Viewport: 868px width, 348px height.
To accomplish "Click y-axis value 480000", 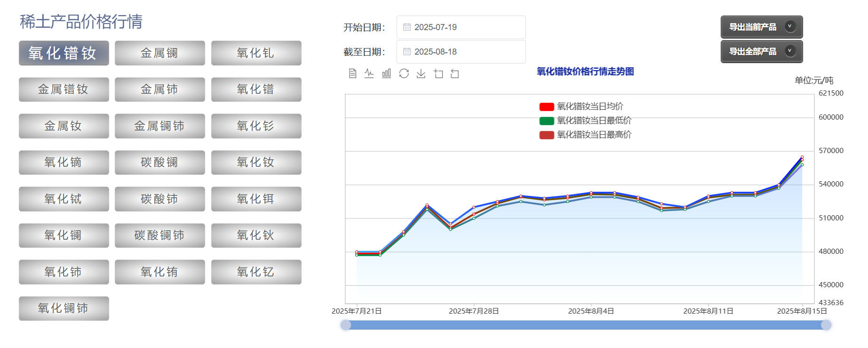I will point(831,251).
